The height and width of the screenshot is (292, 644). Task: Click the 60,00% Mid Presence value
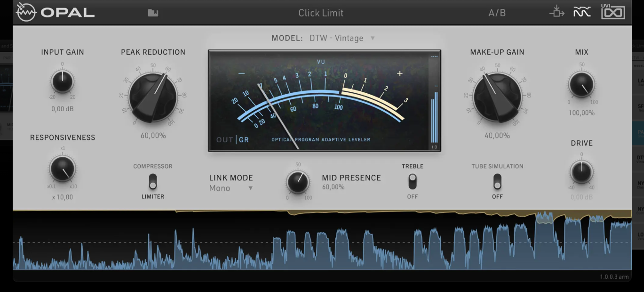coord(333,187)
